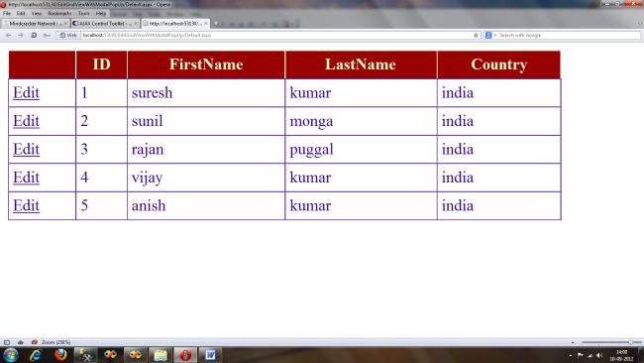Close the localhost tab
The width and height of the screenshot is (644, 363).
(x=206, y=24)
